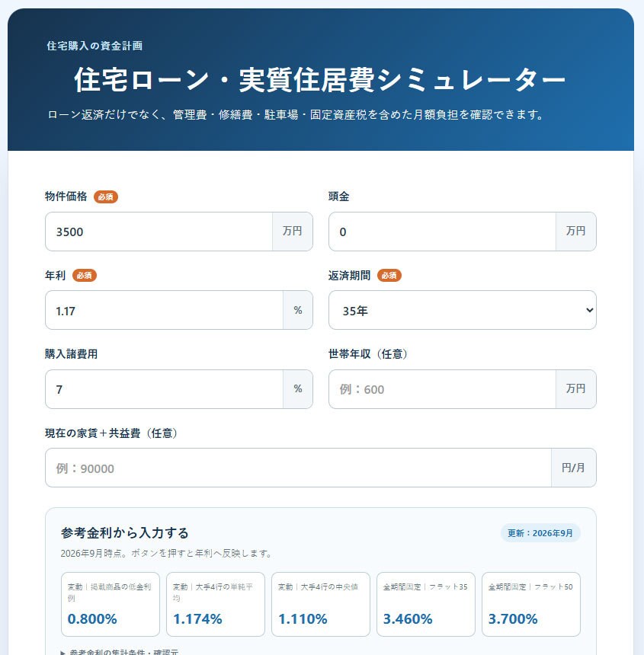Apply the 1.110% 大手4行の中央値 rate

[x=321, y=604]
